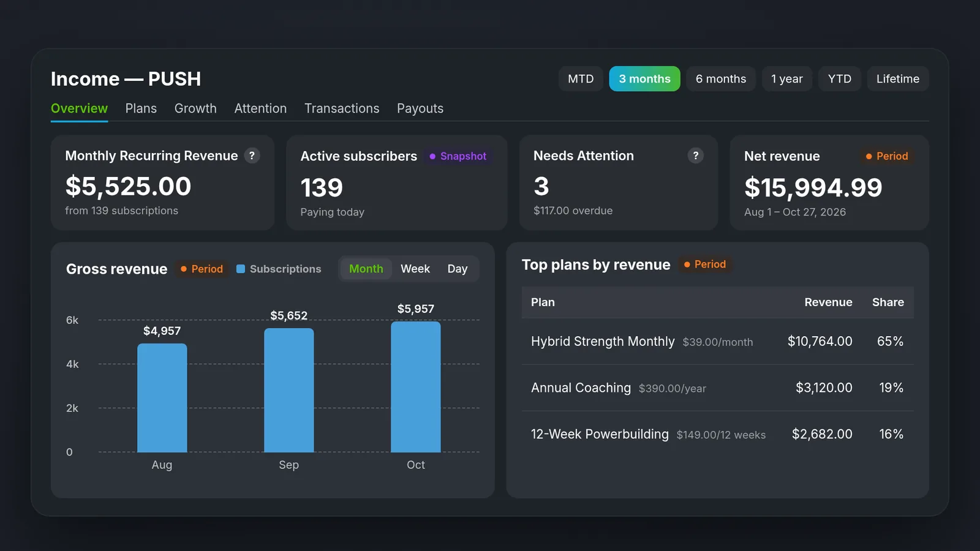Click the Sep revenue bar
The image size is (980, 551).
click(x=289, y=390)
